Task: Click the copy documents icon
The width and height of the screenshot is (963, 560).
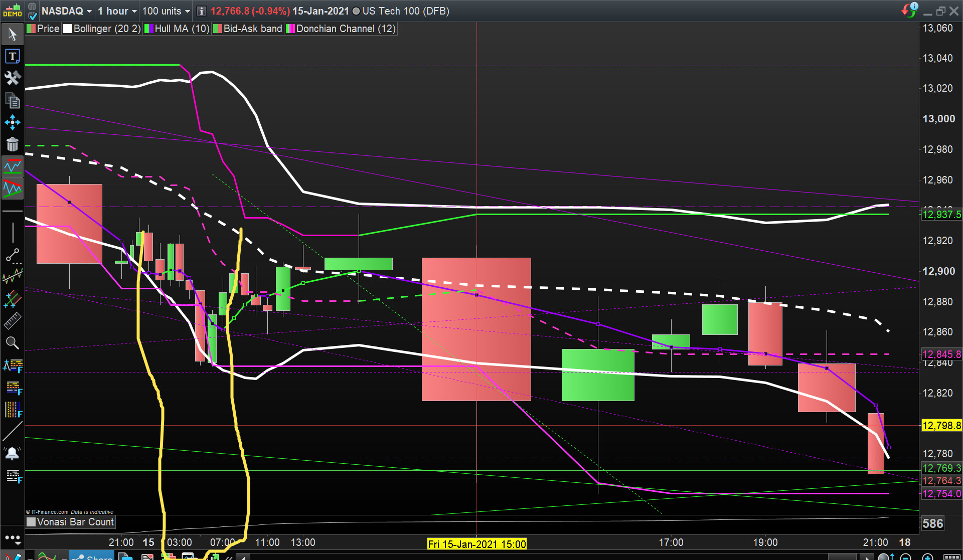Action: click(13, 100)
